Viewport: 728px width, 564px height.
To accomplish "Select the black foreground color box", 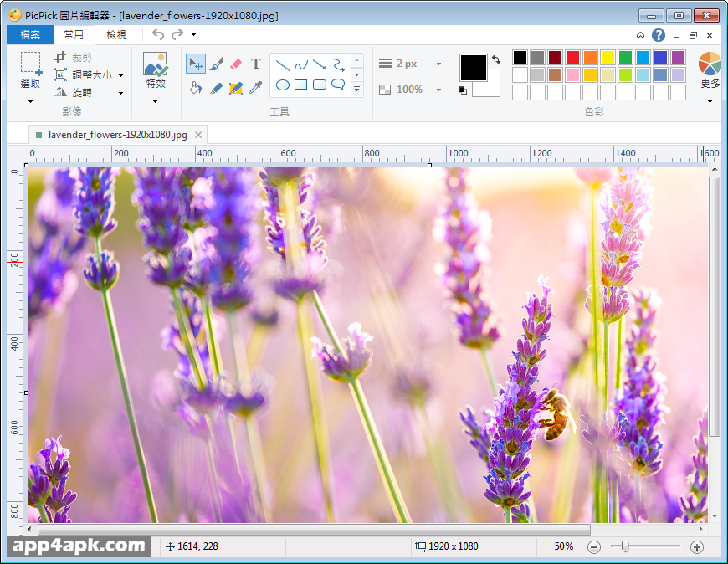I will point(473,68).
